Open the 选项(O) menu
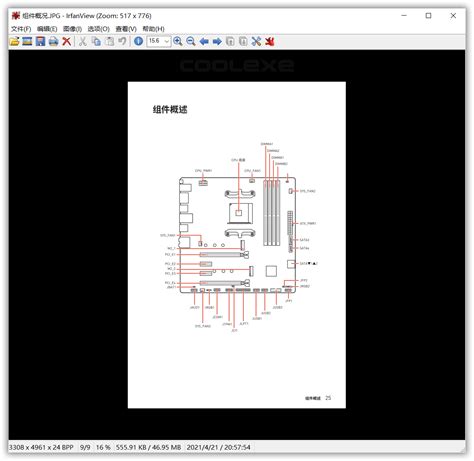 point(99,29)
